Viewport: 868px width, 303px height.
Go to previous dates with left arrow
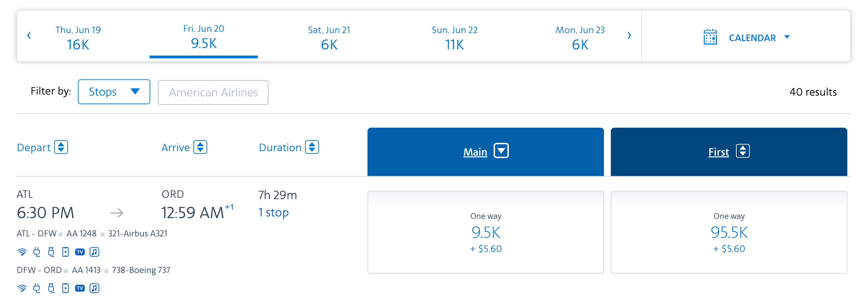point(29,36)
